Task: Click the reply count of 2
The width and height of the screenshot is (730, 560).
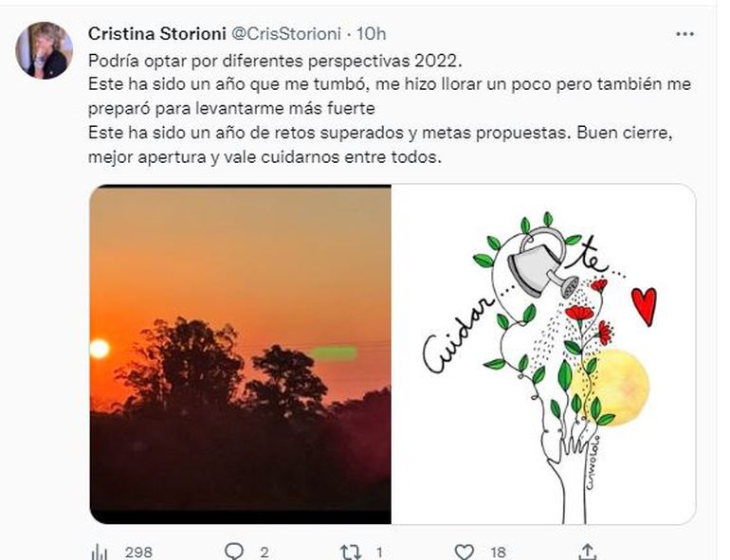Action: (264, 551)
